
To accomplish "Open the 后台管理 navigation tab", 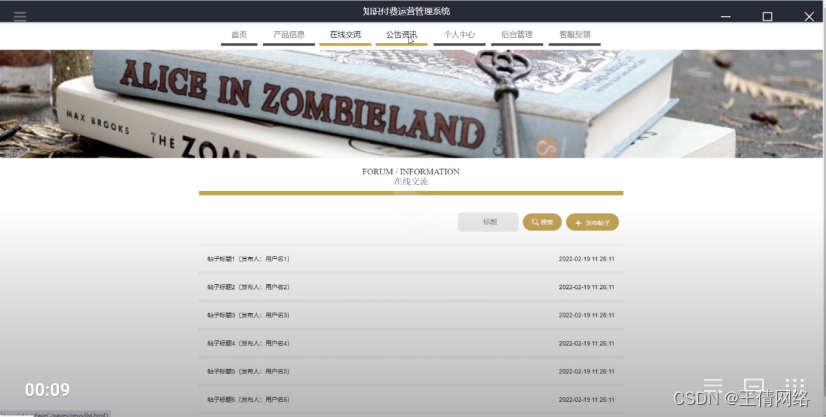I will click(517, 35).
